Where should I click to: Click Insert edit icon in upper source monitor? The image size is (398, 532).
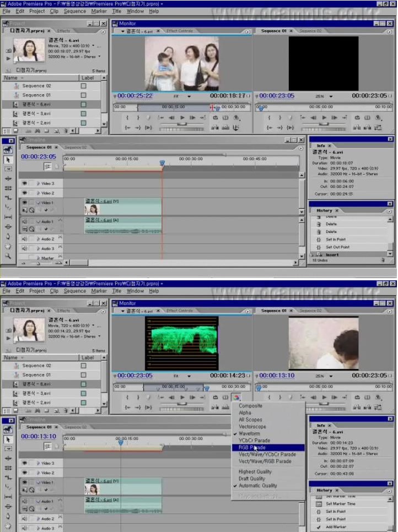(215, 128)
